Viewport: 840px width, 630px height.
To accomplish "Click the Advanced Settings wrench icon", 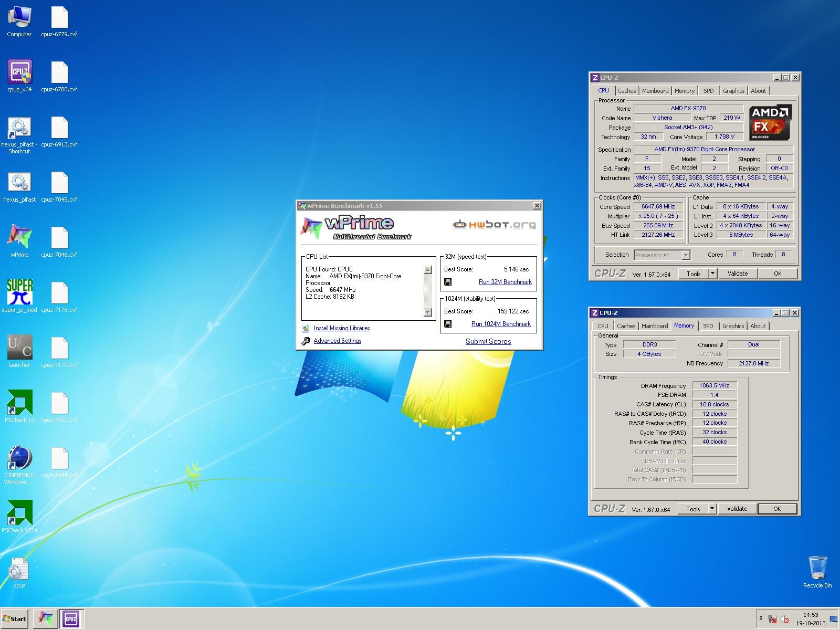I will point(306,341).
